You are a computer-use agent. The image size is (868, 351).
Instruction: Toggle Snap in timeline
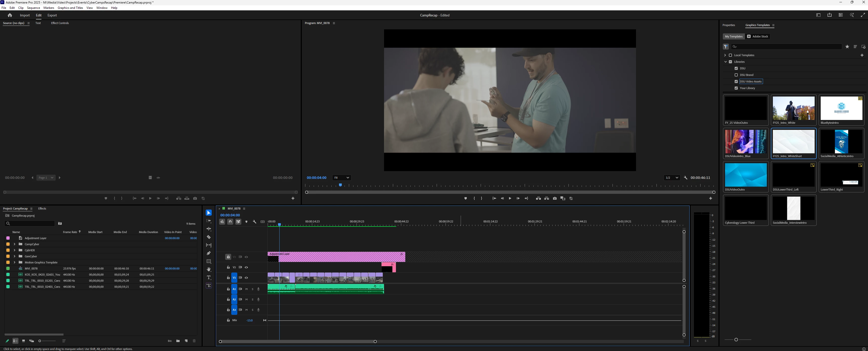point(230,221)
